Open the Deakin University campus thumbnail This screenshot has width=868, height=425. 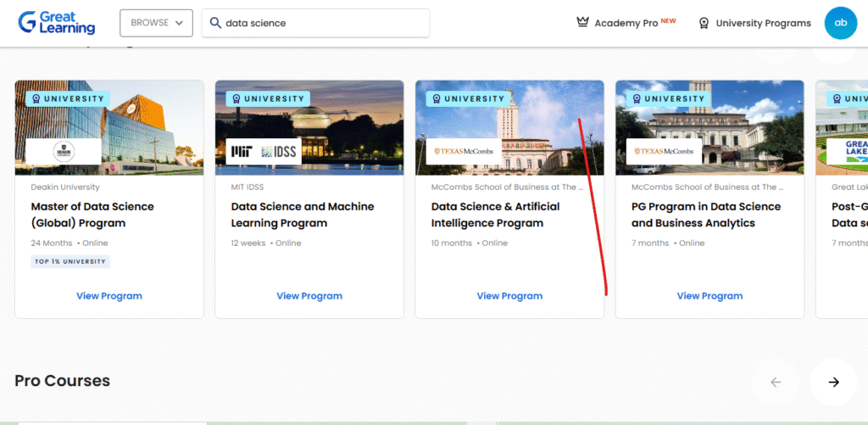tap(109, 127)
